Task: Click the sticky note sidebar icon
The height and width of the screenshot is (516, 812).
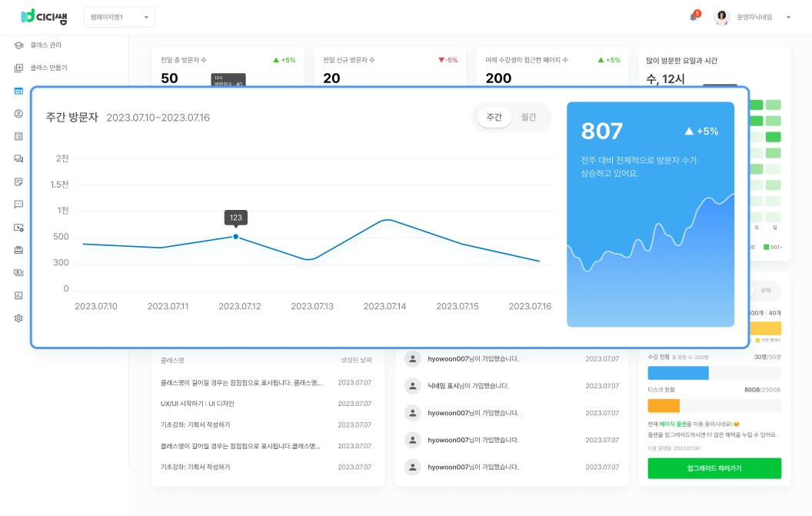Action: pyautogui.click(x=18, y=181)
